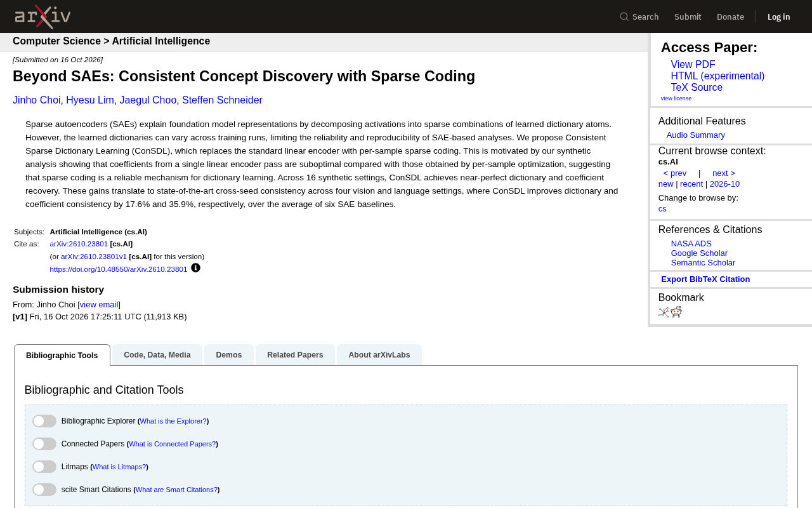Image resolution: width=812 pixels, height=508 pixels.
Task: Switch to the Code, Data, Media tab
Action: tap(157, 355)
